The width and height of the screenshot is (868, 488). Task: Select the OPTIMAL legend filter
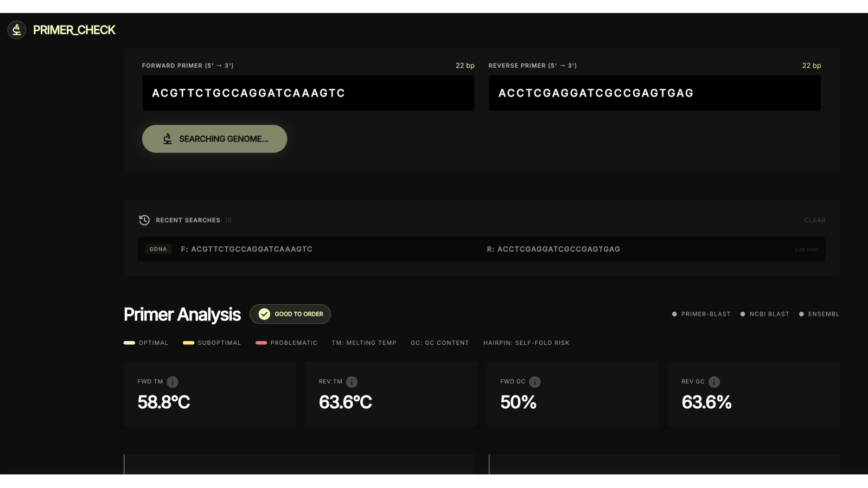146,343
